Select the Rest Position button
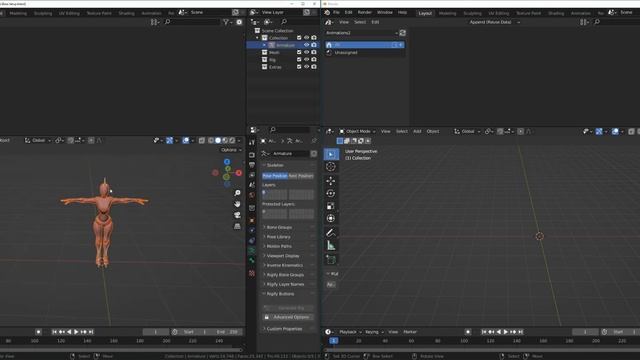This screenshot has width=640, height=360. tap(301, 176)
